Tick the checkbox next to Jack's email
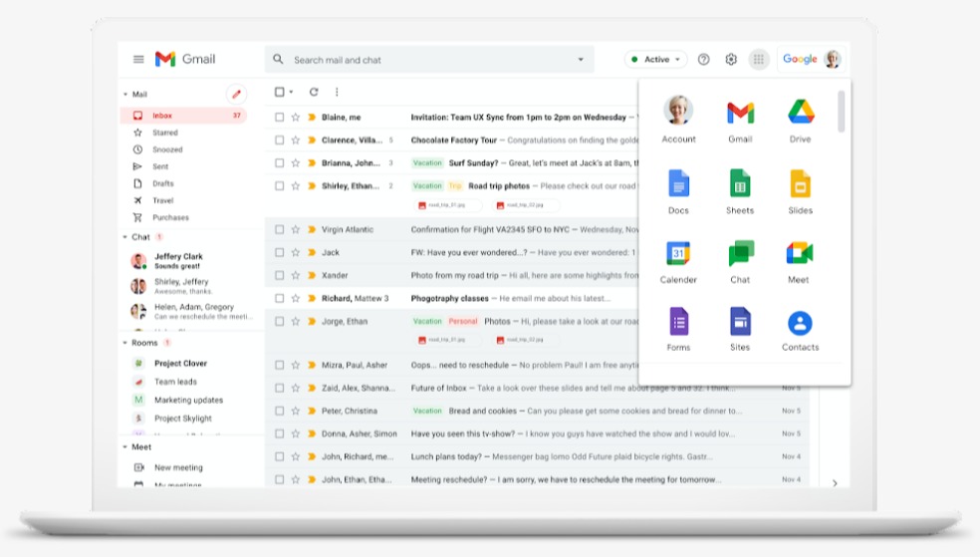The width and height of the screenshot is (980, 557). click(x=280, y=253)
